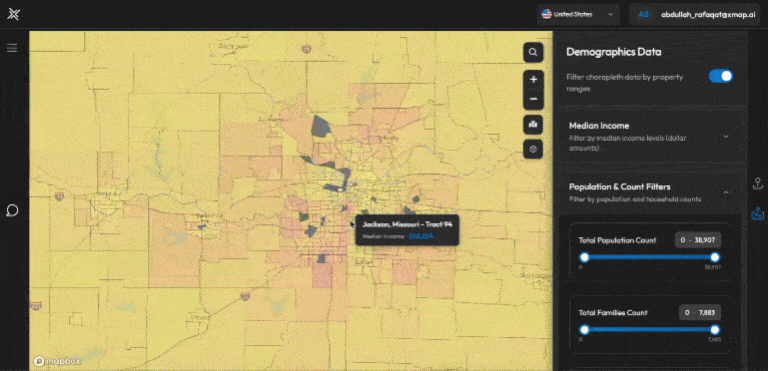Select the demographics map icon on right rail
This screenshot has width=768, height=371.
757,214
